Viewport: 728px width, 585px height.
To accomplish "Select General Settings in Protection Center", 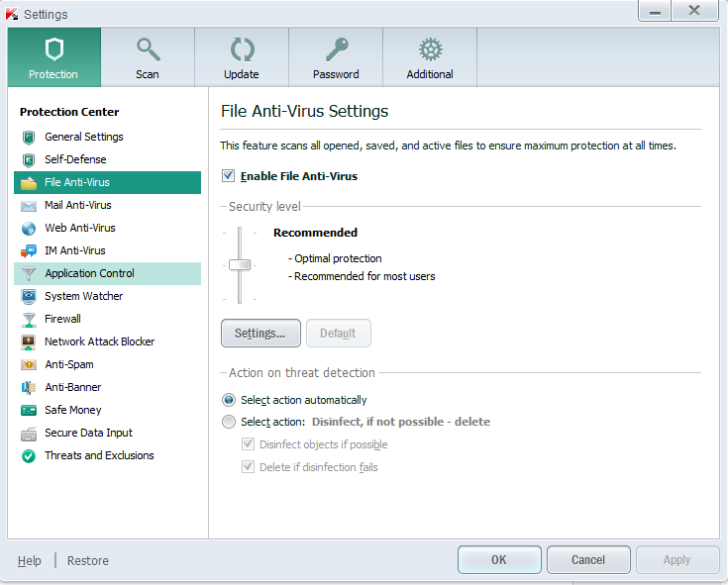I will [x=107, y=137].
